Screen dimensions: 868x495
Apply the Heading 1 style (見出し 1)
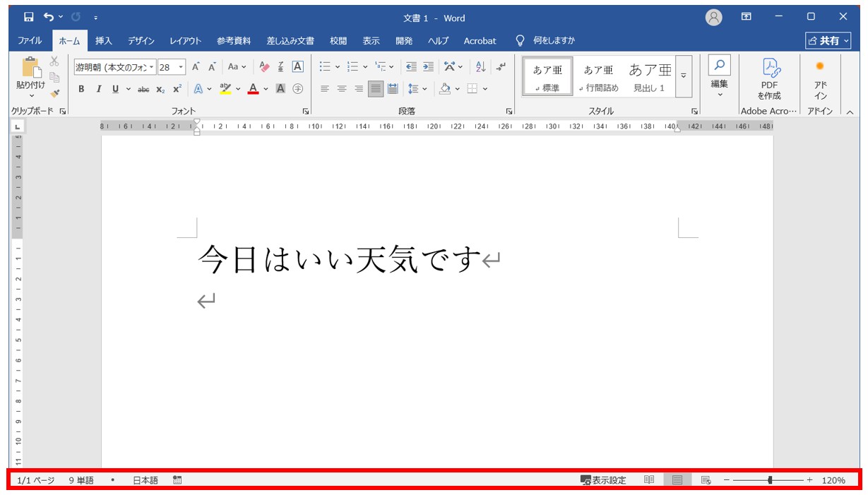point(650,76)
